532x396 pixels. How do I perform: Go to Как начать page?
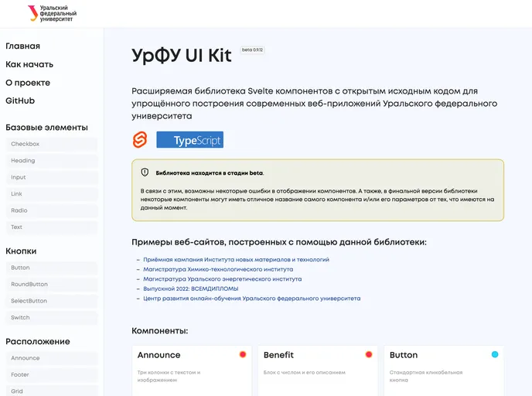pyautogui.click(x=29, y=65)
